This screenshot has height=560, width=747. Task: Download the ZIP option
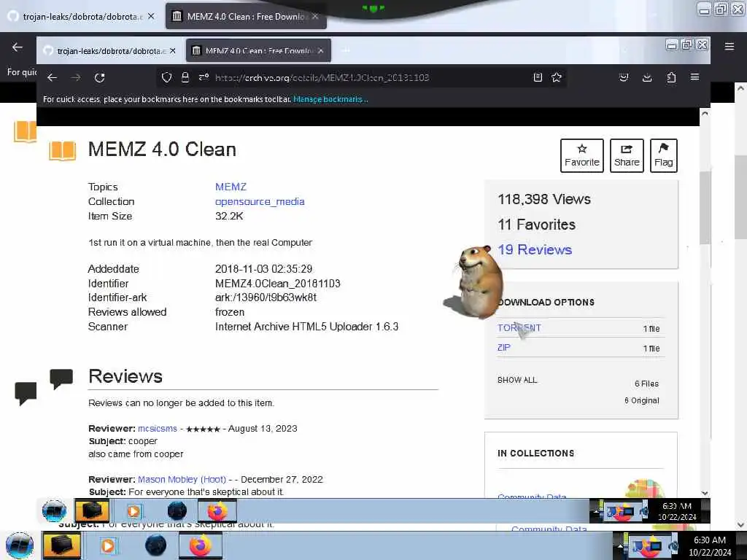[503, 347]
